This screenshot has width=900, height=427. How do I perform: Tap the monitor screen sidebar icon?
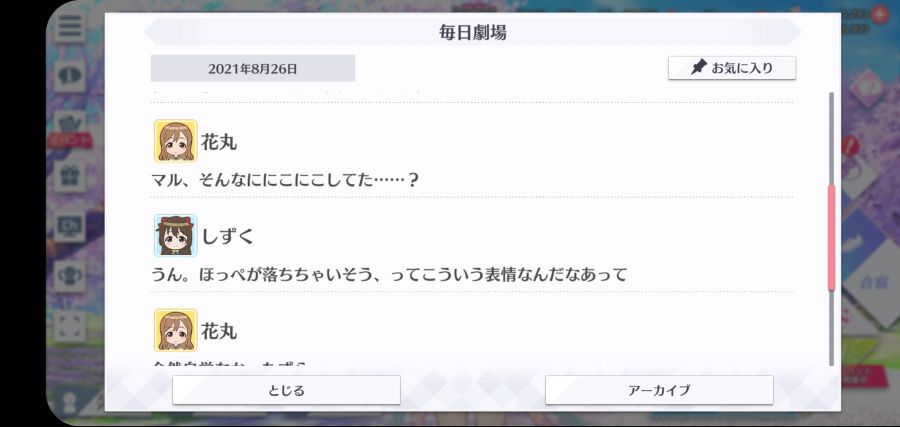pyautogui.click(x=70, y=227)
